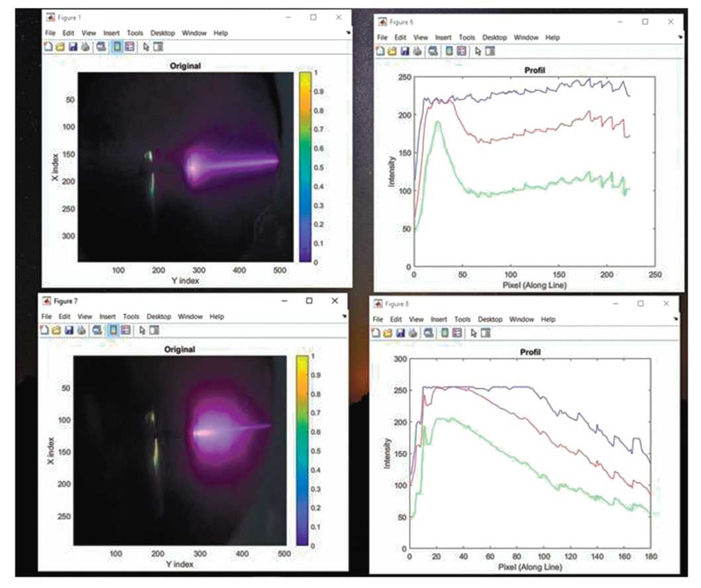The width and height of the screenshot is (701, 588).
Task: Toggle Insert Colorbar in Figure 1 toolbar
Action: [x=117, y=46]
